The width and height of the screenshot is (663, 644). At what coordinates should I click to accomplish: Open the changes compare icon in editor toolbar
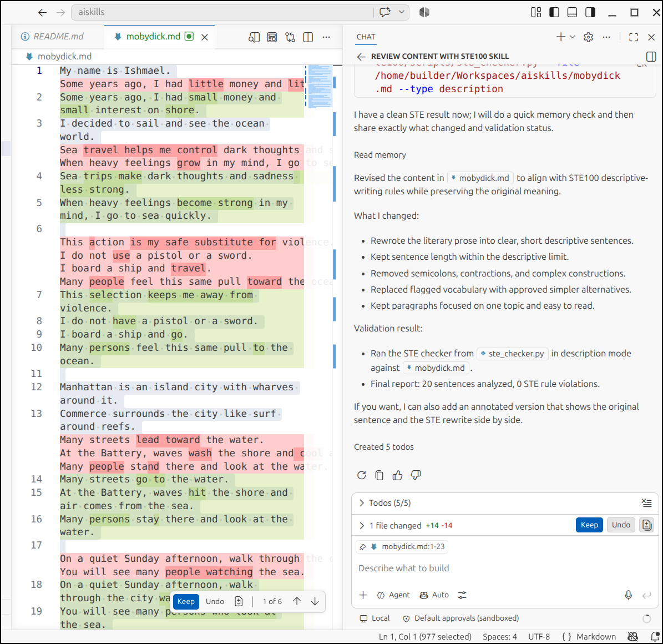click(290, 37)
